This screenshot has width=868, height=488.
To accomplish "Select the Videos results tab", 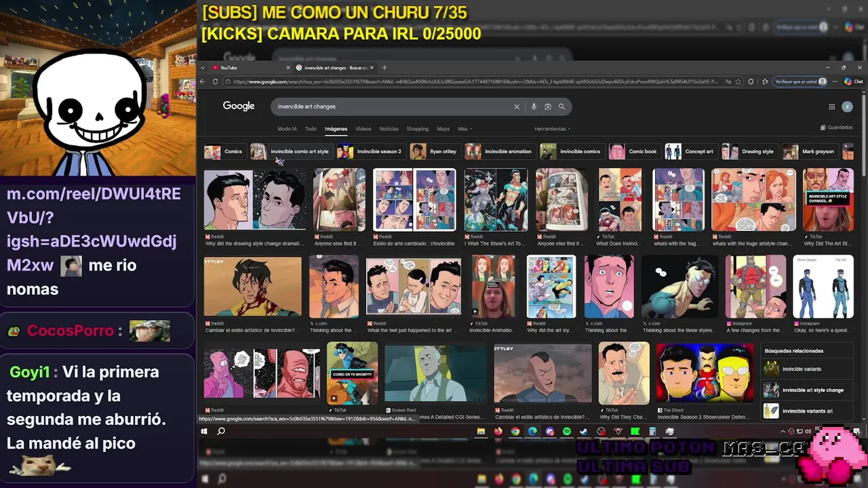I will tap(363, 129).
